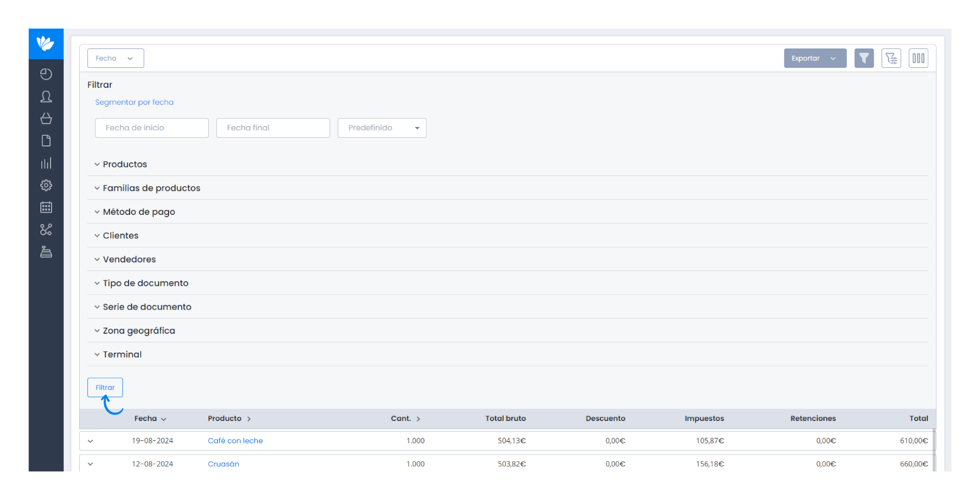Click the Impuestos column header

pos(704,418)
